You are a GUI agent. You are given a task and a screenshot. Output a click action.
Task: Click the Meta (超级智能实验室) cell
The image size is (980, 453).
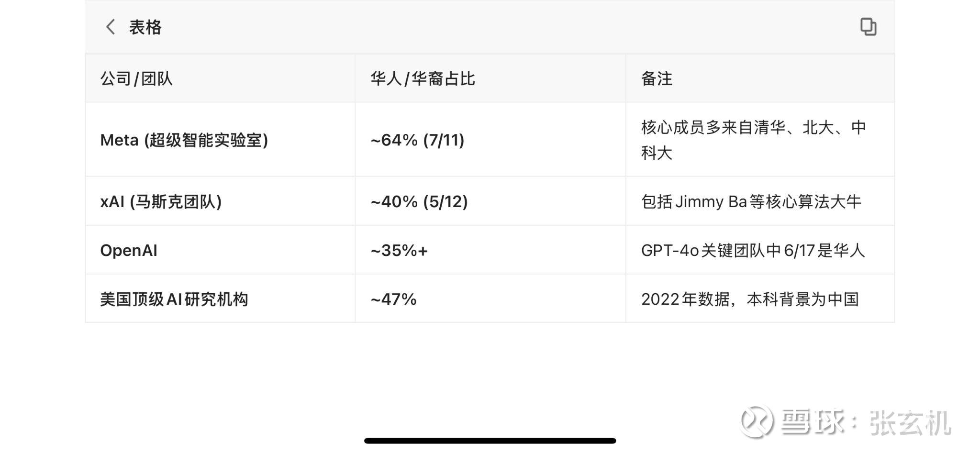(x=184, y=140)
